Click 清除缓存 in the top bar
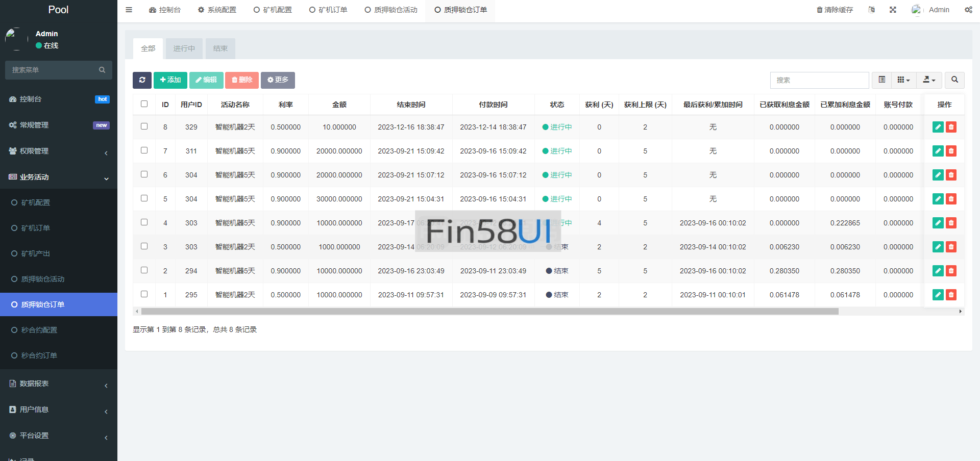980x461 pixels. (835, 10)
